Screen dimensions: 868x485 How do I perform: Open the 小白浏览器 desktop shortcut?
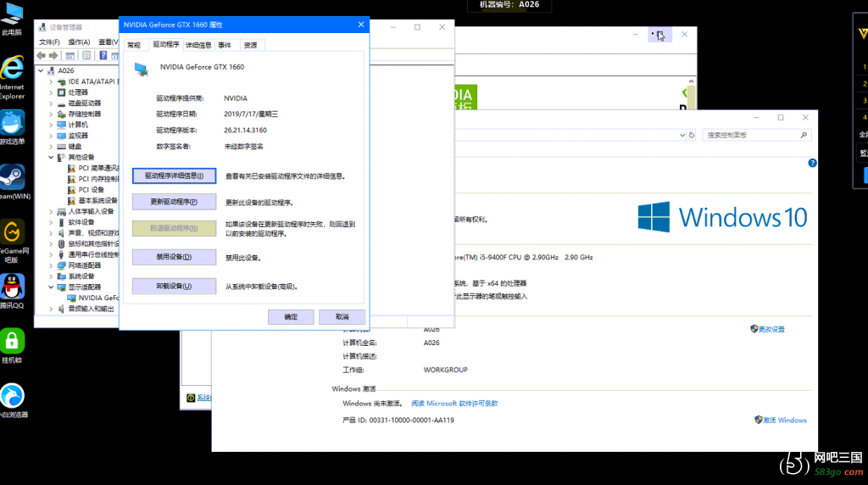coord(12,400)
